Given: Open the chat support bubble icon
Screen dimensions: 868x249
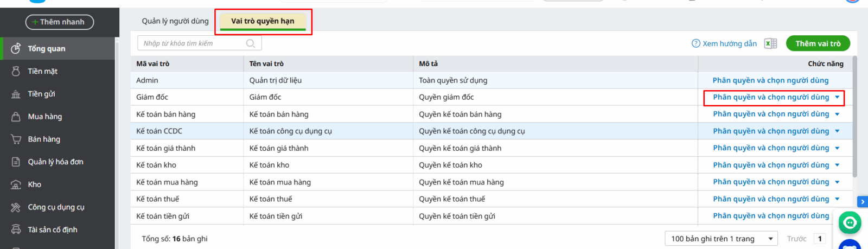Looking at the screenshot, I should (x=850, y=222).
